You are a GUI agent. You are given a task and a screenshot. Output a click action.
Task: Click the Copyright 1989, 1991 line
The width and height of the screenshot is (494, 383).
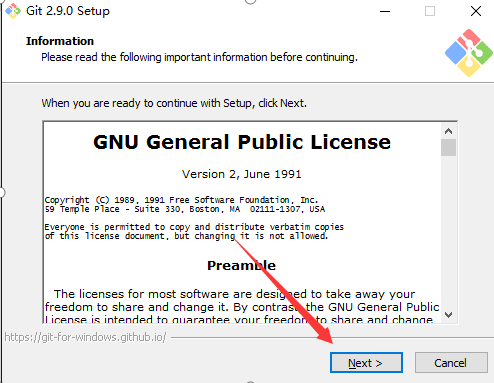point(182,200)
